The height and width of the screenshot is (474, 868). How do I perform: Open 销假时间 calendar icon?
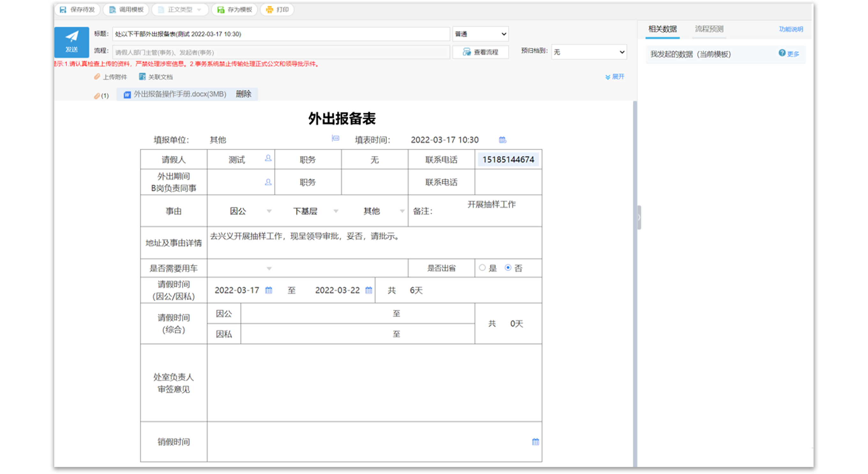[535, 442]
